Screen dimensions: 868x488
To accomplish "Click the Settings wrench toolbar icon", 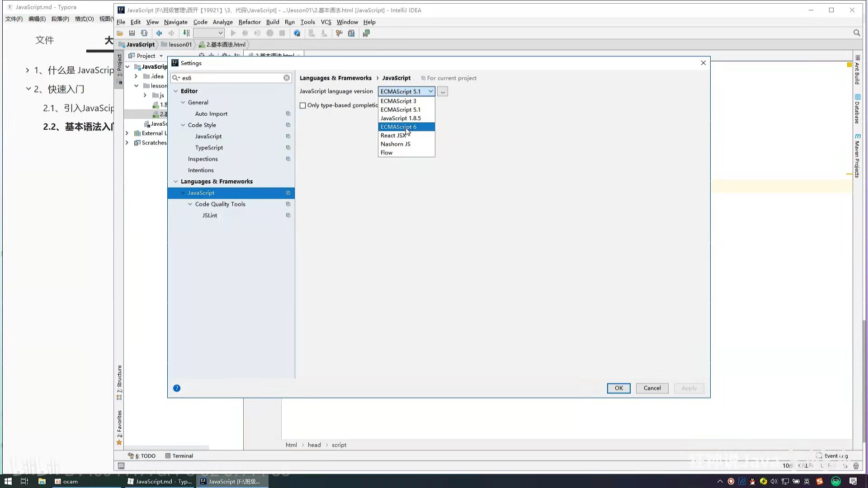I will [339, 33].
